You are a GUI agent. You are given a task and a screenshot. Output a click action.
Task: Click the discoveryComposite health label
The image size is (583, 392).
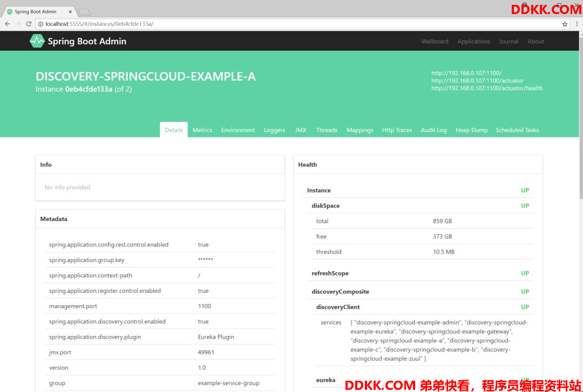[x=340, y=292]
